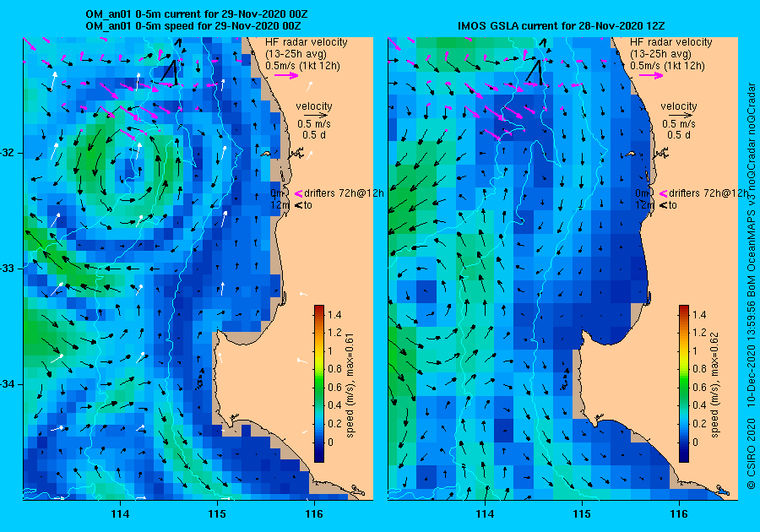The height and width of the screenshot is (532, 760).
Task: Click the right map's magenta HF radar legend arrow
Action: (x=651, y=75)
